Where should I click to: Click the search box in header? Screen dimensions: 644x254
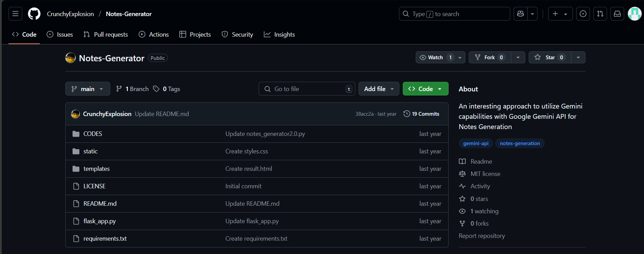454,14
